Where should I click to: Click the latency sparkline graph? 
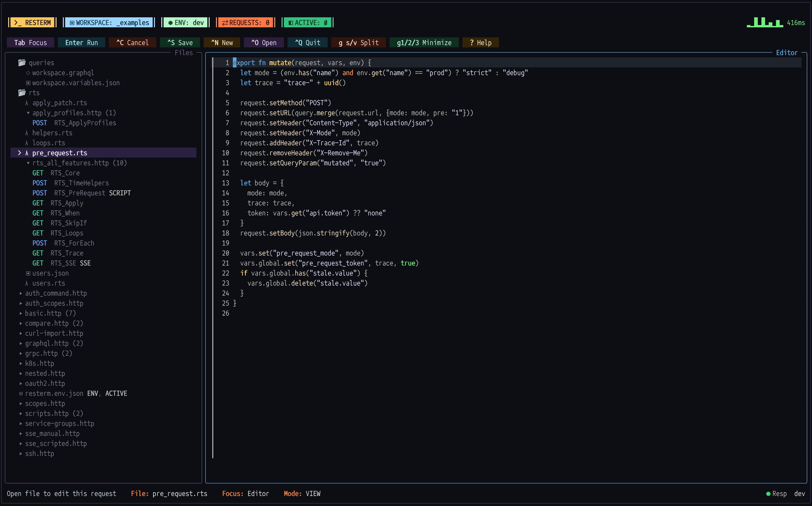[x=765, y=22]
